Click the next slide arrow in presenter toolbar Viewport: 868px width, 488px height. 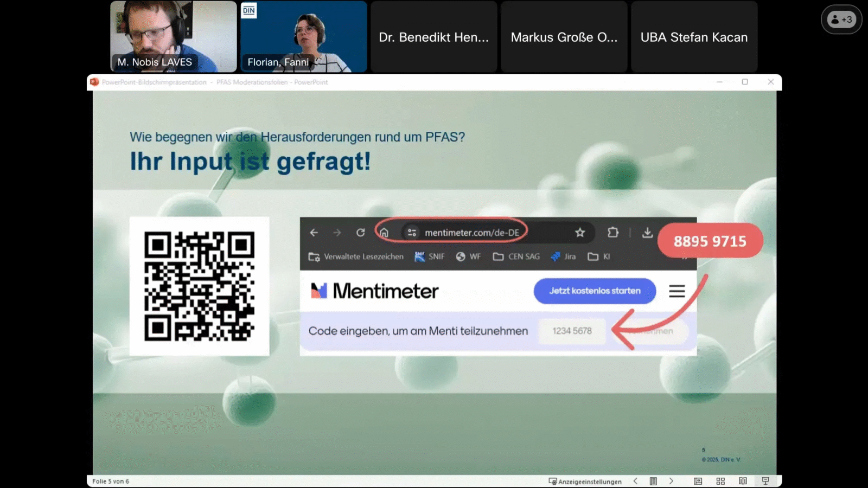pyautogui.click(x=672, y=481)
